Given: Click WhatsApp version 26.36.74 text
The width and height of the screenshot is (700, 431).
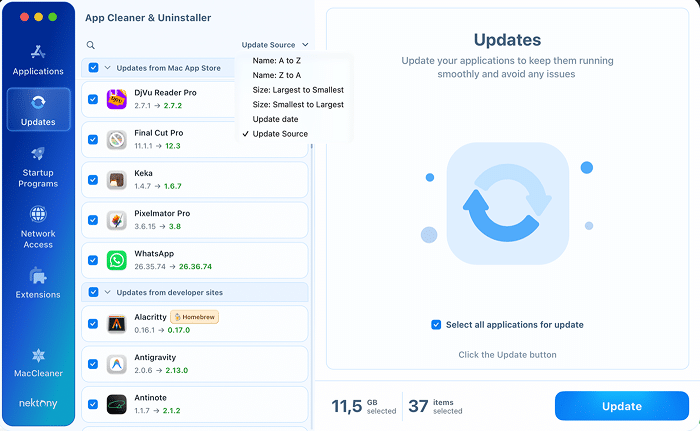Looking at the screenshot, I should coord(195,267).
